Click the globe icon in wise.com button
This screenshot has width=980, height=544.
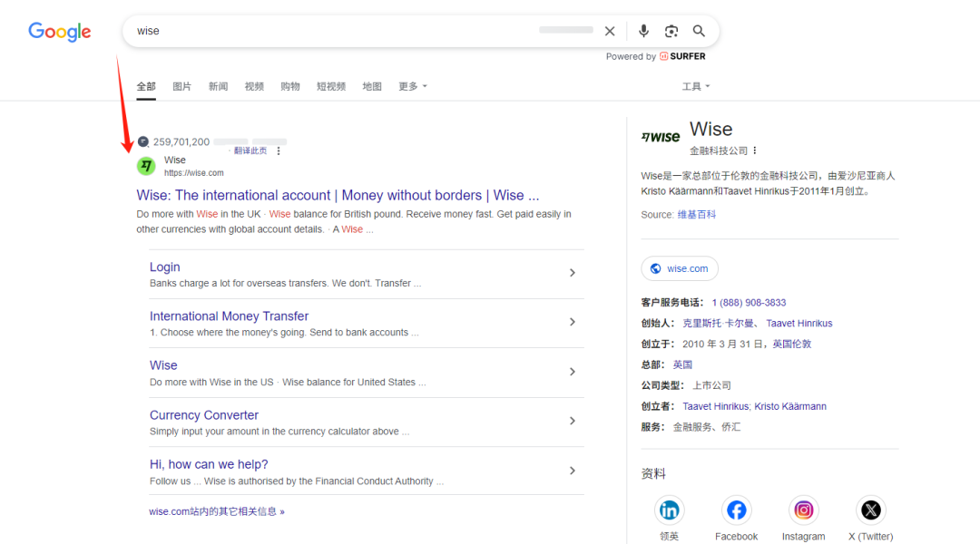[655, 268]
